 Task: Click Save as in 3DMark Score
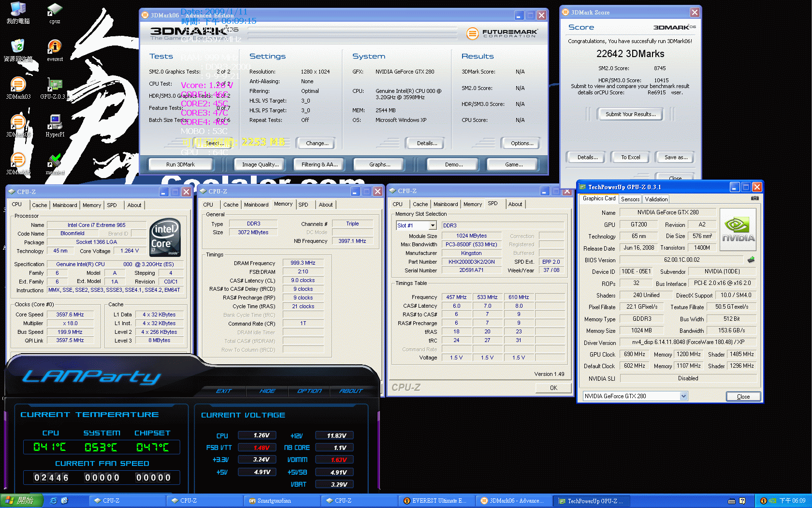point(676,157)
